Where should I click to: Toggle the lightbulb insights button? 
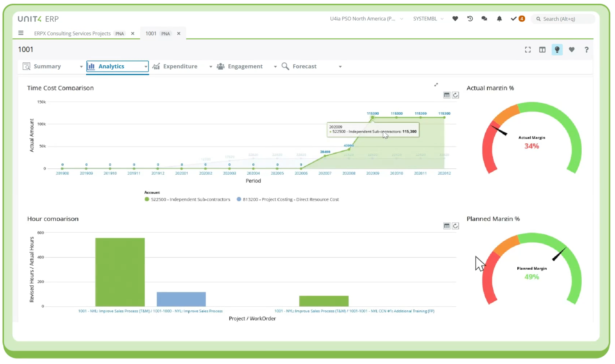(x=557, y=50)
